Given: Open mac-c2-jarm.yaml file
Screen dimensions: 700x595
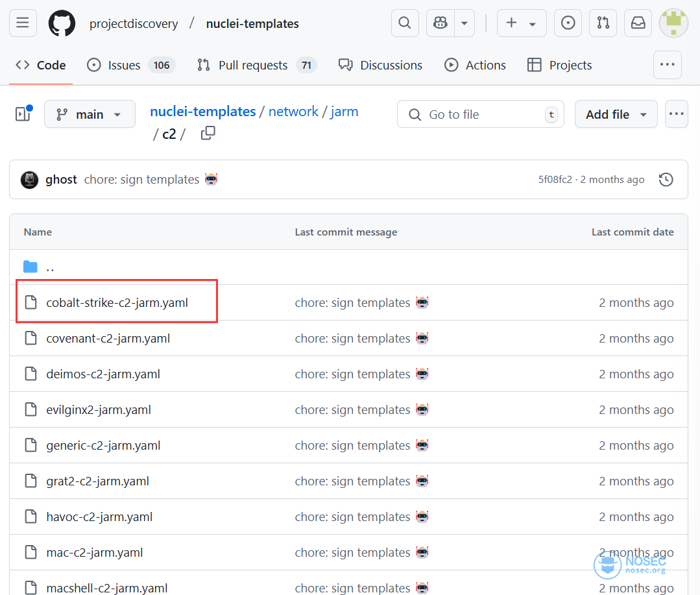Looking at the screenshot, I should 95,553.
